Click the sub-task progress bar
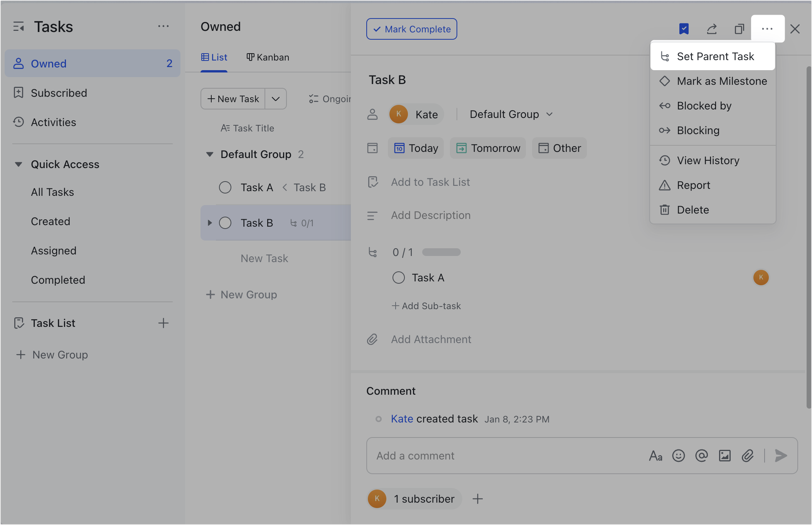 point(441,252)
